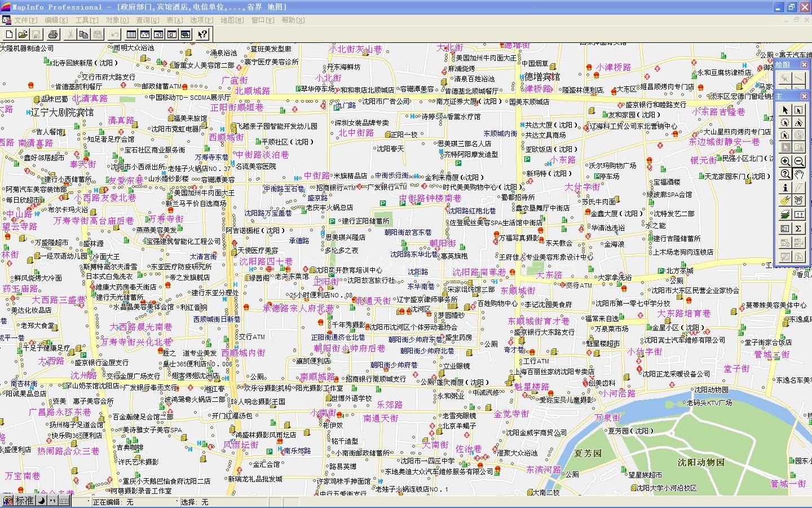Click the context Help pointer icon
812x508 pixels.
pos(202,34)
